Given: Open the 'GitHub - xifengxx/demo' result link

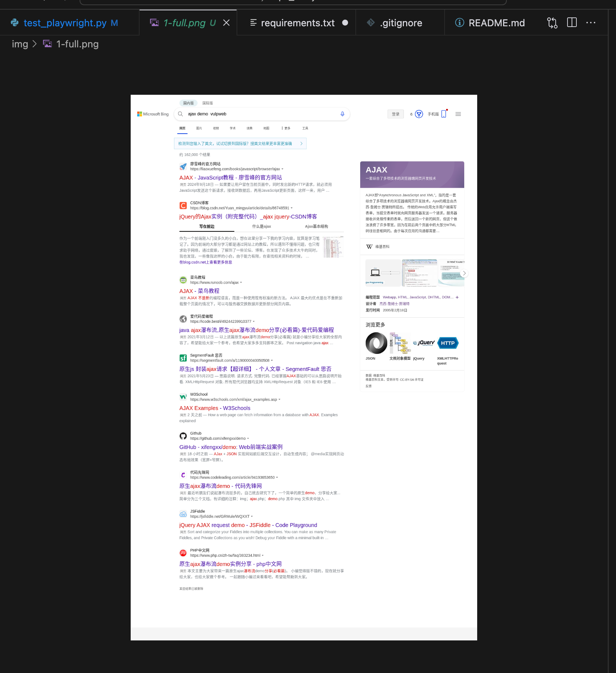Looking at the screenshot, I should (x=231, y=447).
